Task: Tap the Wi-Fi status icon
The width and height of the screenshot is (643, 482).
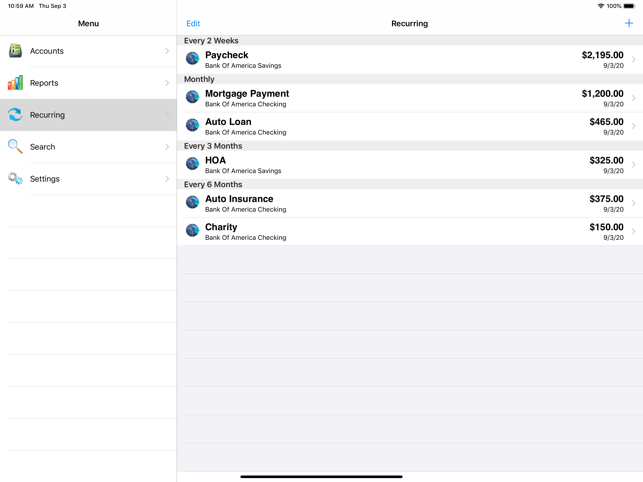Action: pyautogui.click(x=601, y=6)
